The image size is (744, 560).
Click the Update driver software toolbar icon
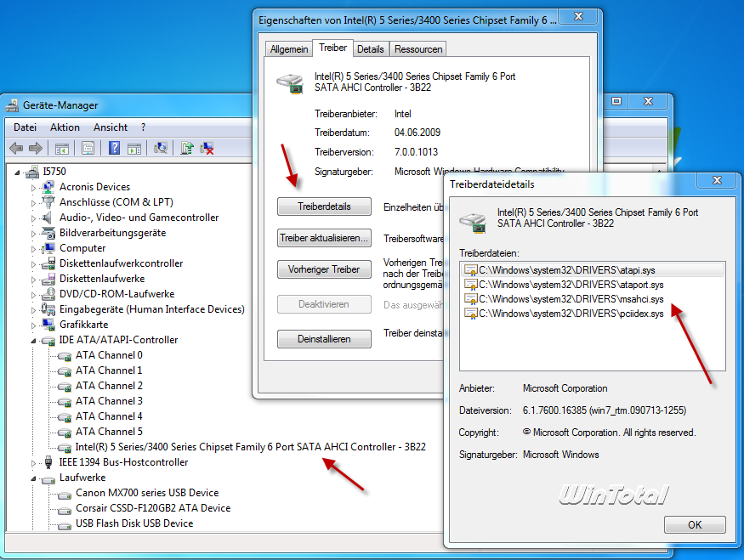(x=187, y=149)
